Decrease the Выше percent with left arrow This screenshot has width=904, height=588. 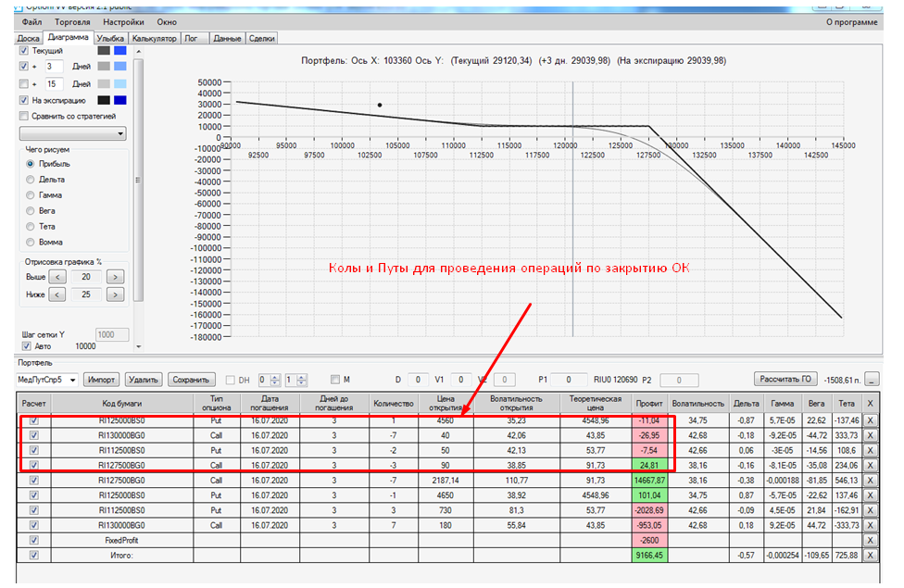[x=57, y=277]
